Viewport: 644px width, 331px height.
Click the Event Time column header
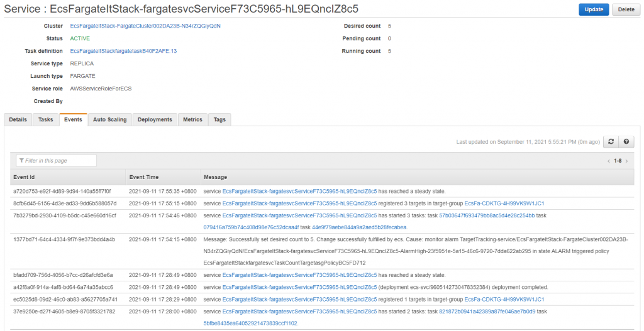[x=163, y=177]
